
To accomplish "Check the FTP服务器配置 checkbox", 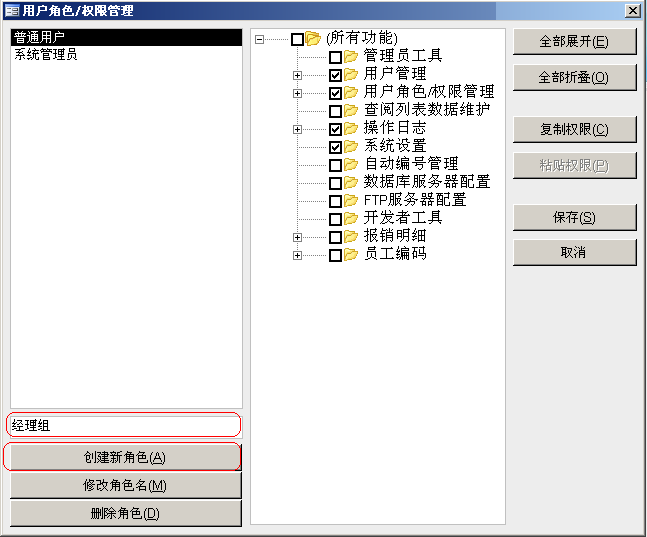I will [335, 201].
